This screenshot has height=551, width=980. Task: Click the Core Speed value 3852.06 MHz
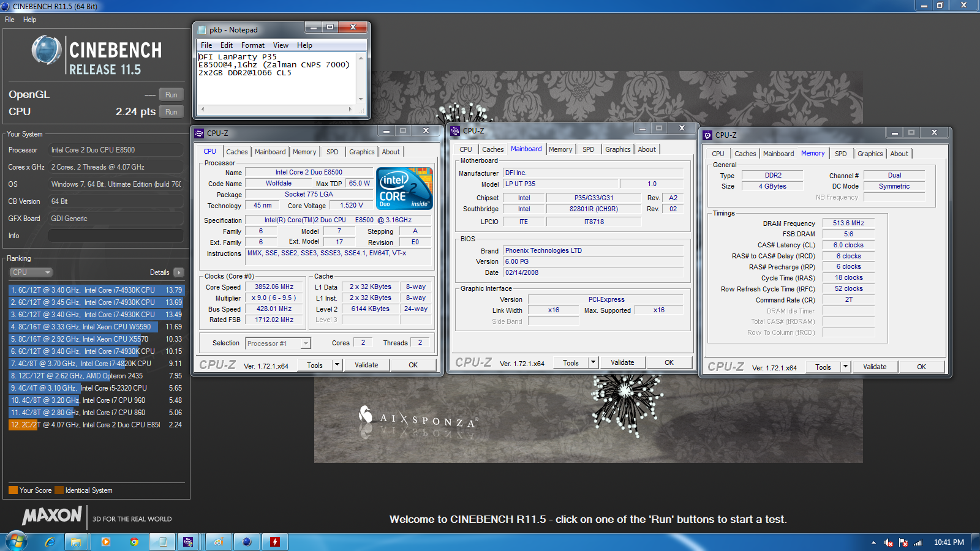pos(274,287)
